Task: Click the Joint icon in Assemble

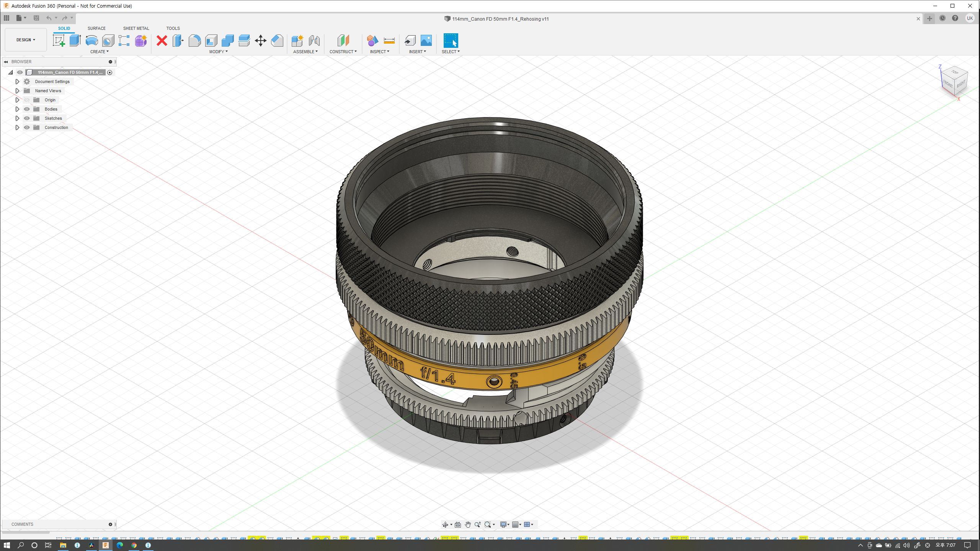Action: coord(314,41)
